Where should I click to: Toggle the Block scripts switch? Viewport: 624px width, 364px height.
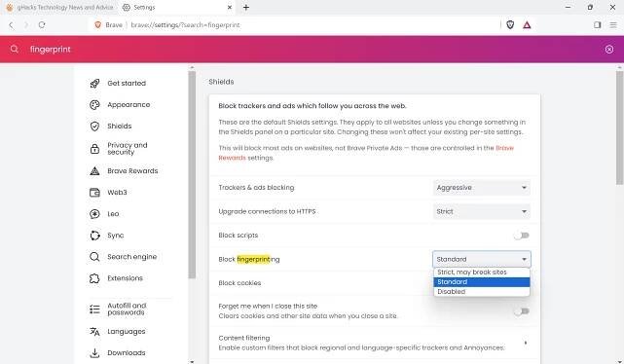point(522,236)
